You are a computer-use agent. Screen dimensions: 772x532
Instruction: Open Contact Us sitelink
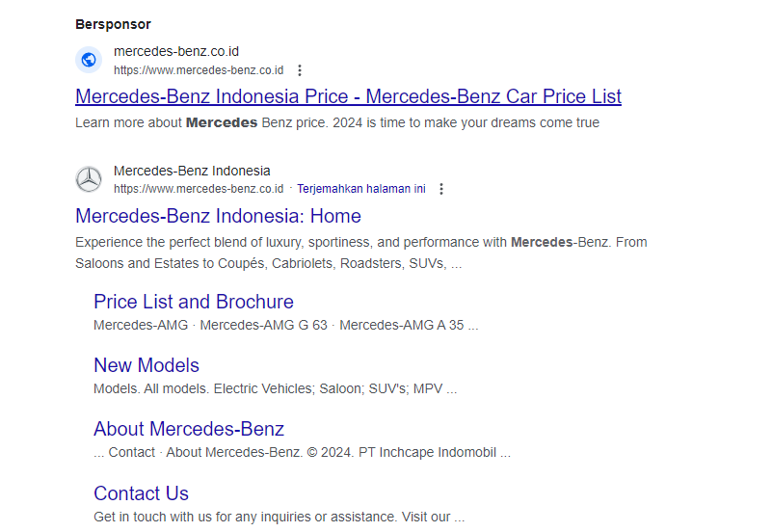coord(141,493)
